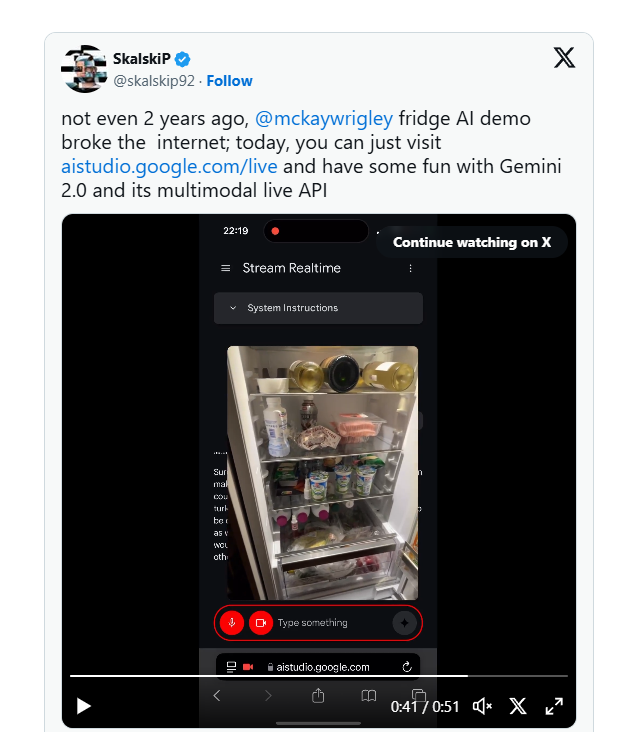The height and width of the screenshot is (732, 630).
Task: Unmute the video sound
Action: pyautogui.click(x=483, y=706)
